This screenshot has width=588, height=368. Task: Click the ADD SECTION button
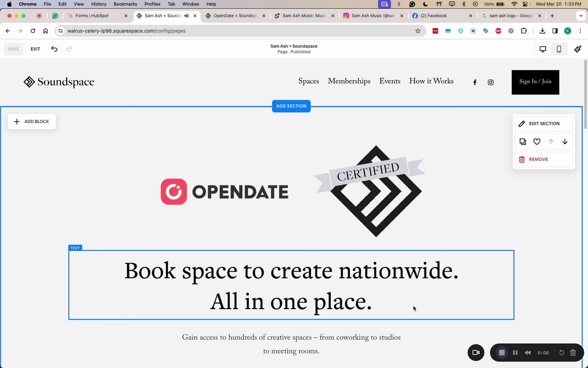(x=291, y=106)
